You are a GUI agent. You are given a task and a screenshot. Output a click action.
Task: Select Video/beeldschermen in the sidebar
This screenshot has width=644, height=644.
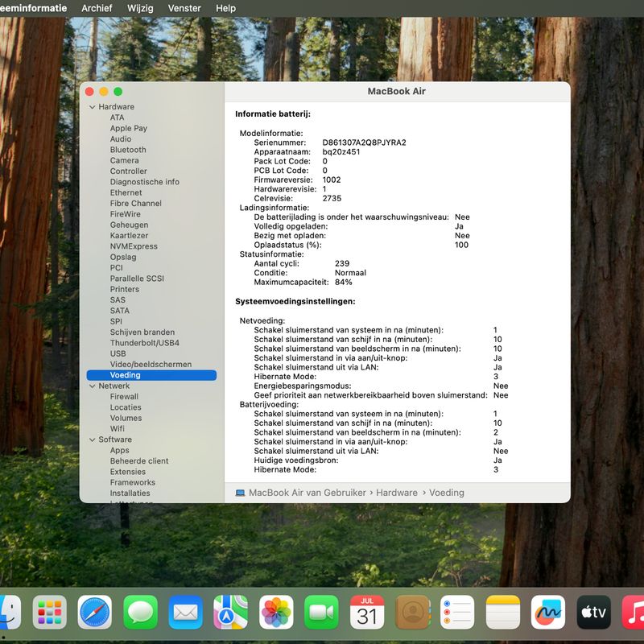coord(151,365)
